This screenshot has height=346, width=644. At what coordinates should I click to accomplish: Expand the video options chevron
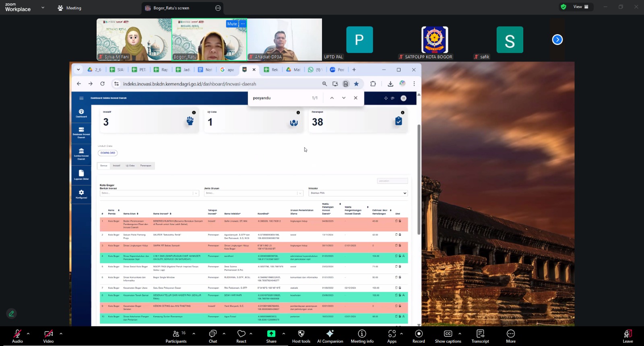61,334
